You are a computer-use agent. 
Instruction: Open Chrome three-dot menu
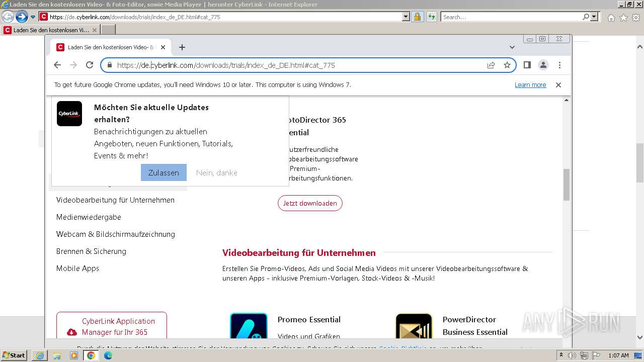(559, 65)
